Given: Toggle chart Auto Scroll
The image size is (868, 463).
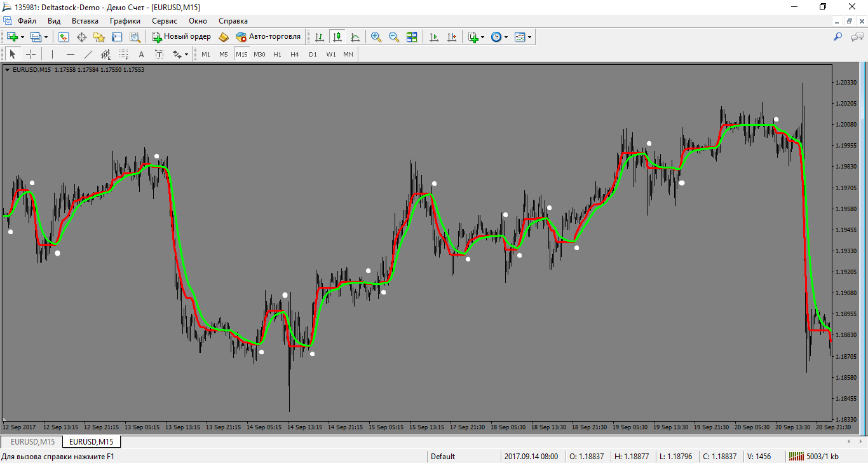Looking at the screenshot, I should [434, 37].
